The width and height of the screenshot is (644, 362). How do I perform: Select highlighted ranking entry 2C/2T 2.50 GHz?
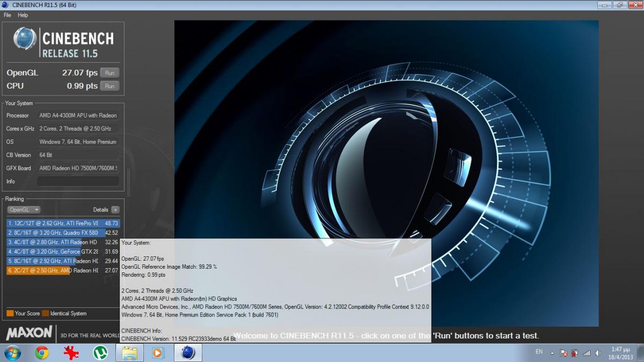pyautogui.click(x=63, y=271)
